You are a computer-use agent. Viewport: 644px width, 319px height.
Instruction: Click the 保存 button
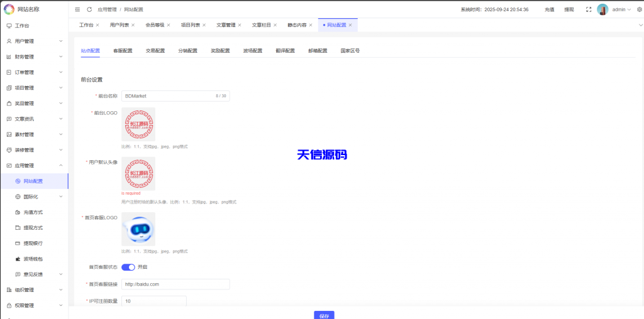point(324,315)
